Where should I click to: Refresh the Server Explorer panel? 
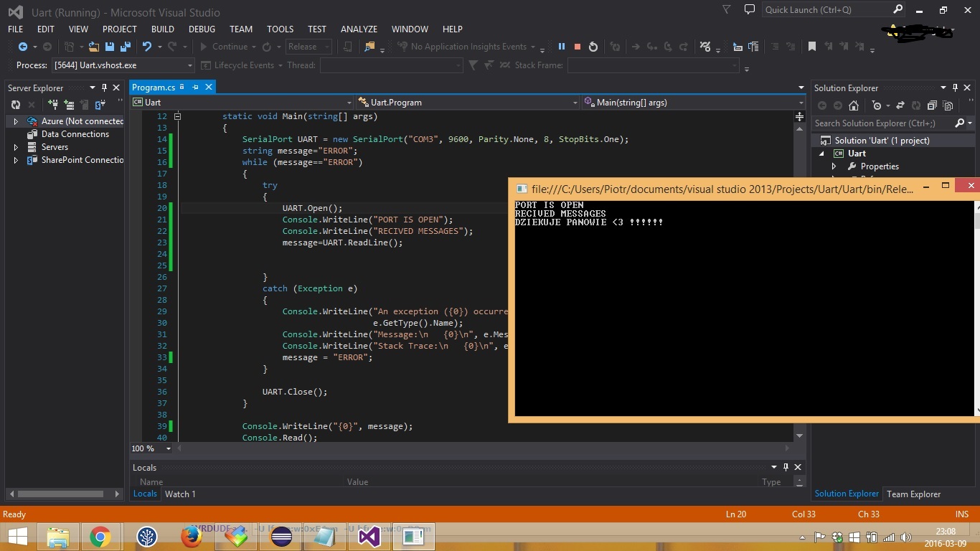point(16,105)
